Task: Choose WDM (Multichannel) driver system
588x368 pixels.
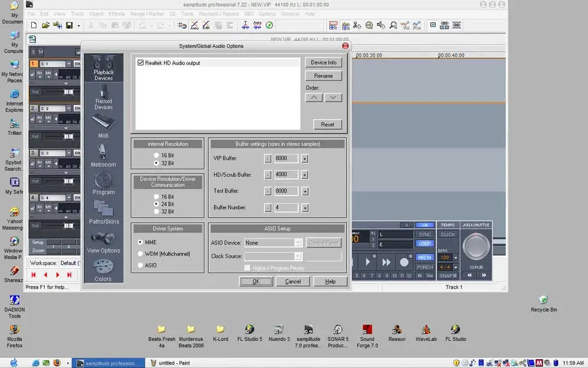Action: tap(141, 254)
